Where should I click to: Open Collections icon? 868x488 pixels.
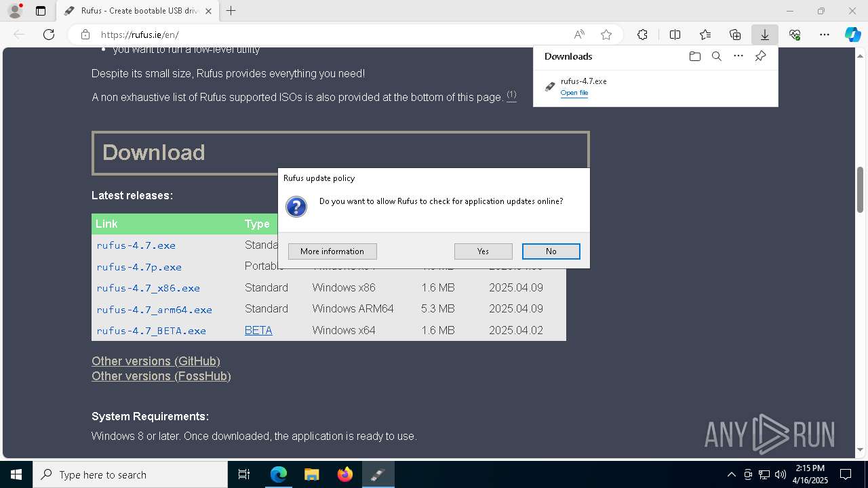coord(735,35)
